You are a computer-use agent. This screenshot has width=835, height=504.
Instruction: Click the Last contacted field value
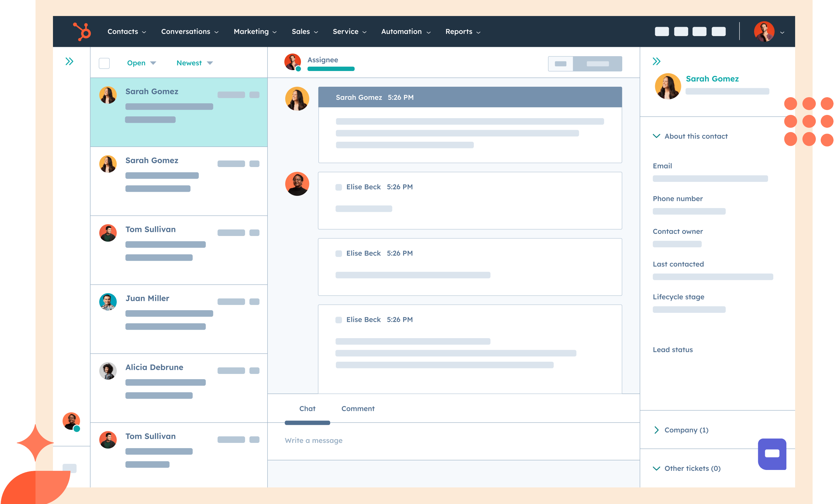[x=713, y=277]
